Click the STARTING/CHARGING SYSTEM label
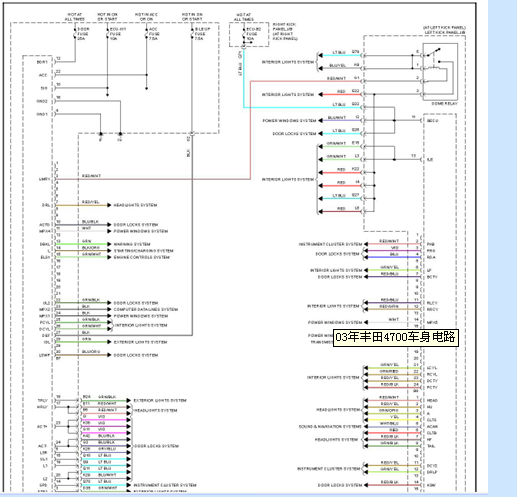This screenshot has height=497, width=517. click(144, 251)
